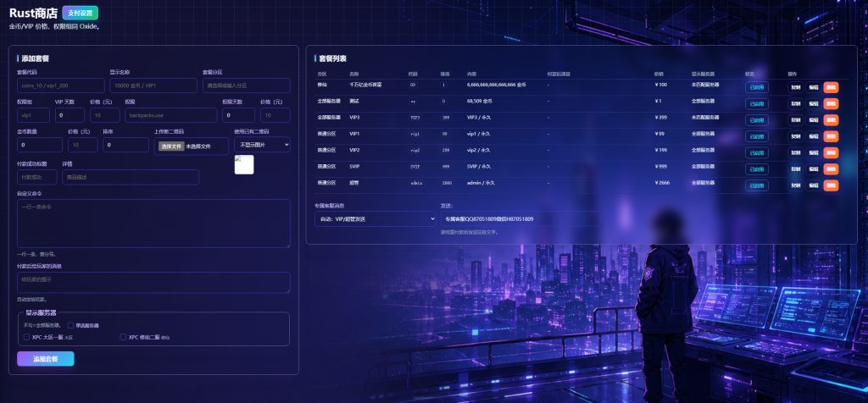Click the customer service QQ message field
This screenshot has width=868, height=403.
(520, 219)
